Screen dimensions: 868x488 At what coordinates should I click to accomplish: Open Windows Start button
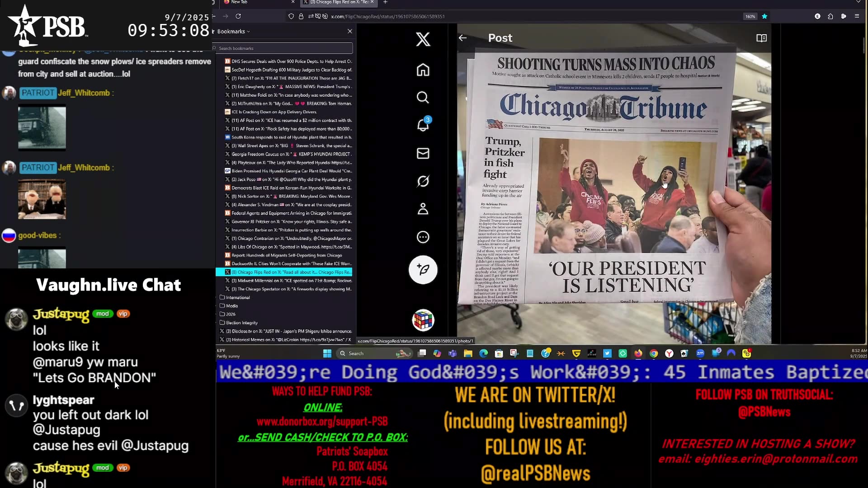coord(327,353)
